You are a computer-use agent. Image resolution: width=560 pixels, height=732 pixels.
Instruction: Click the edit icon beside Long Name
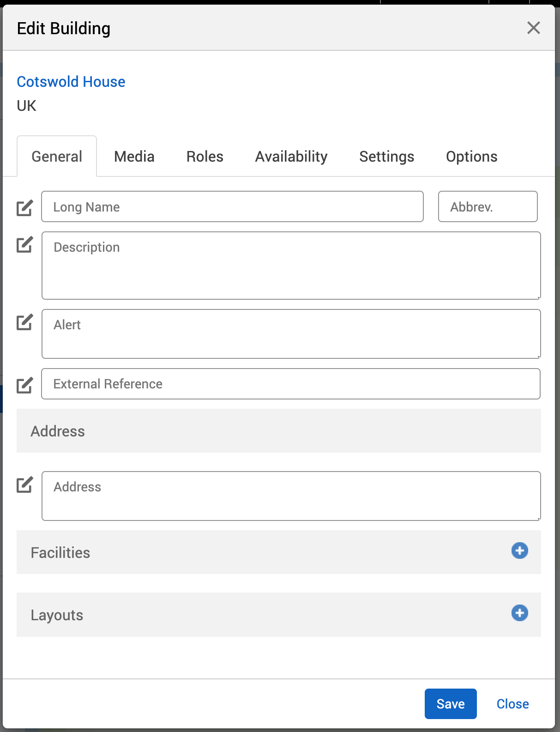click(24, 208)
